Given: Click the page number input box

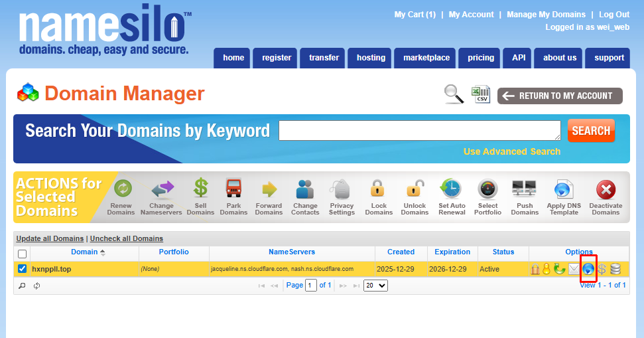Looking at the screenshot, I should tap(311, 286).
